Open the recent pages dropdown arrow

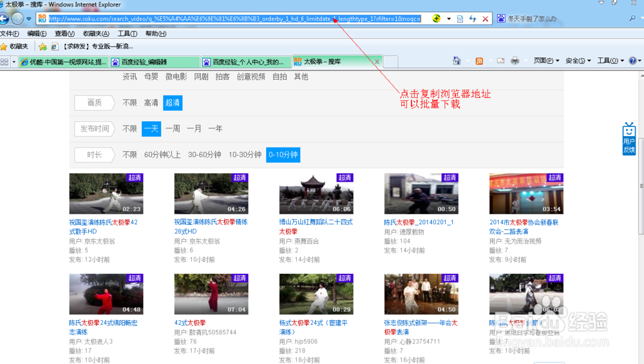28,19
